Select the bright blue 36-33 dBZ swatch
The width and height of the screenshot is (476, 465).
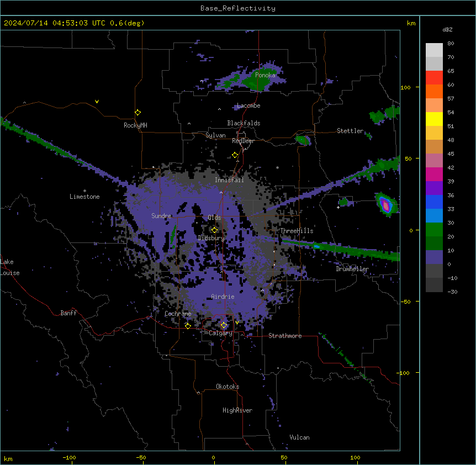point(434,202)
